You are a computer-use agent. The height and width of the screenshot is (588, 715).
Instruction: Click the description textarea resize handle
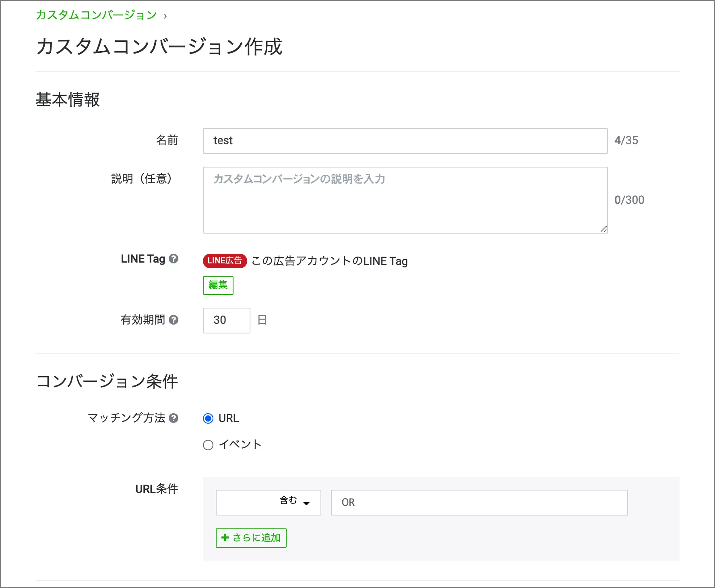click(x=603, y=229)
